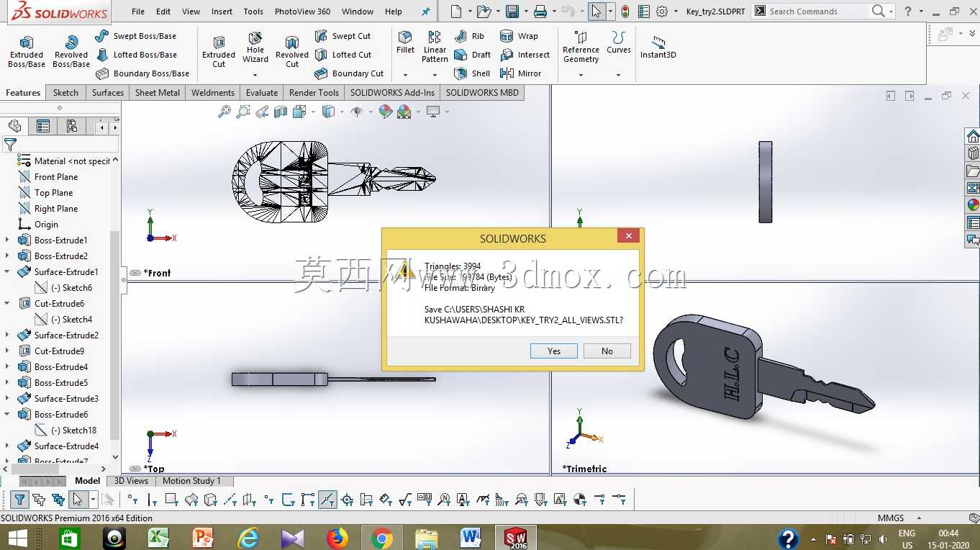Image resolution: width=980 pixels, height=550 pixels.
Task: Choose the Lofted Boss/Base feature
Action: (136, 55)
